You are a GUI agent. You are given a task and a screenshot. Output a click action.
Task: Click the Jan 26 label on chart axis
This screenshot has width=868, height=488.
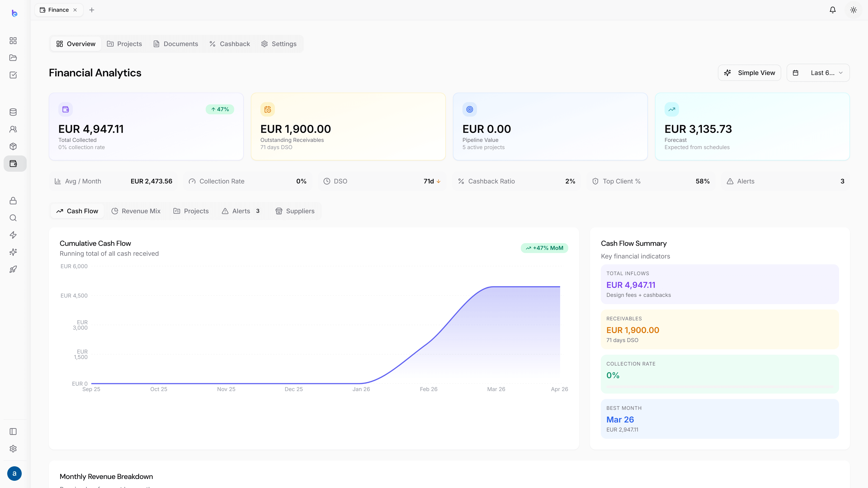[x=361, y=389]
